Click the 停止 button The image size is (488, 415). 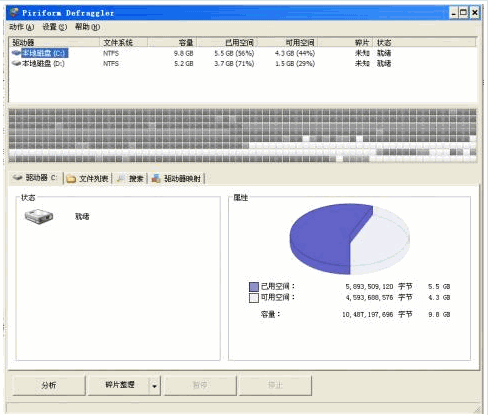coord(275,385)
